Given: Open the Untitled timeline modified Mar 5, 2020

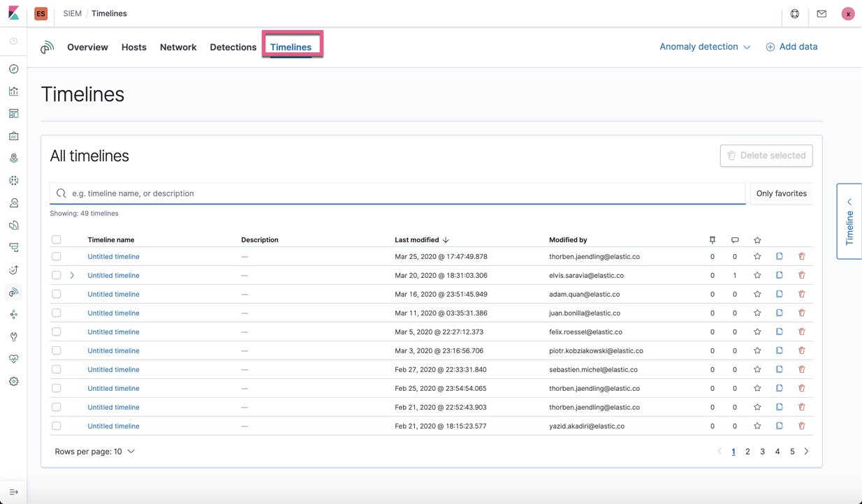Looking at the screenshot, I should coord(113,332).
